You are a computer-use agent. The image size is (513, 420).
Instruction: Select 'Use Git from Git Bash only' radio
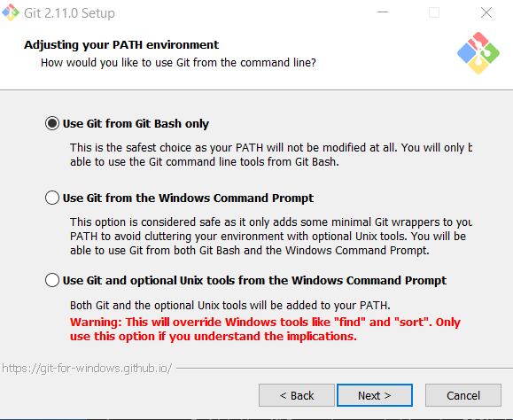[x=52, y=123]
